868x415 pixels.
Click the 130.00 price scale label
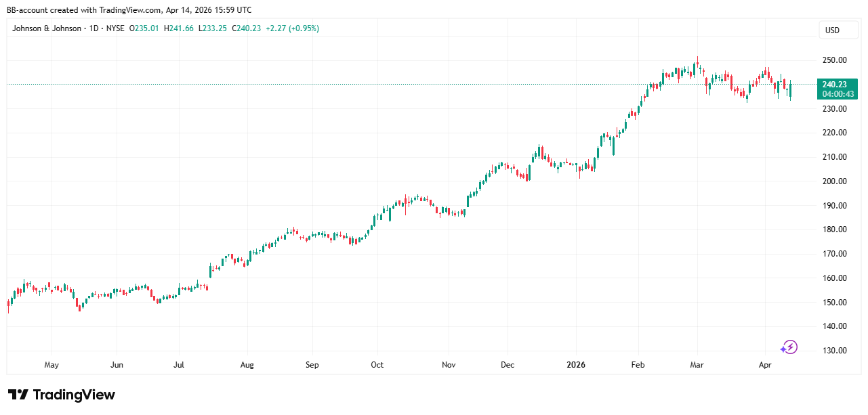pyautogui.click(x=833, y=350)
